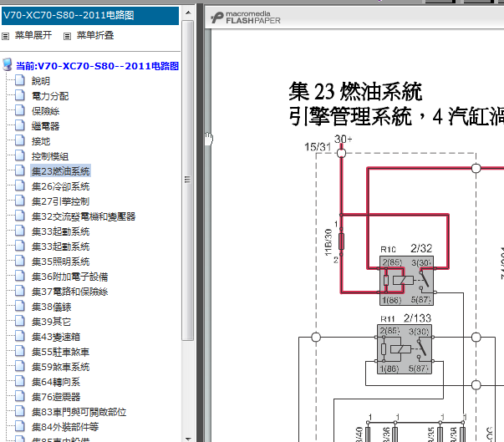Screen dimensions: 504x442
Task: Click page icon next to 集59煞車系統
Action: pos(20,366)
